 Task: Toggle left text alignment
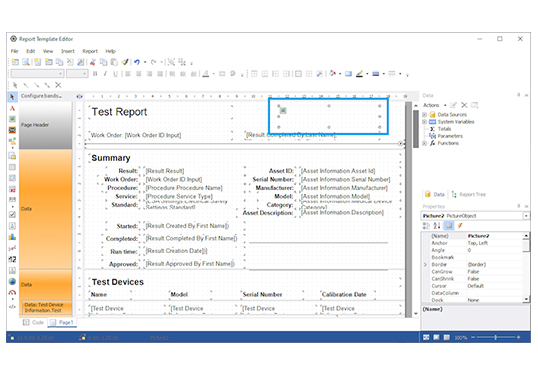pyautogui.click(x=128, y=73)
